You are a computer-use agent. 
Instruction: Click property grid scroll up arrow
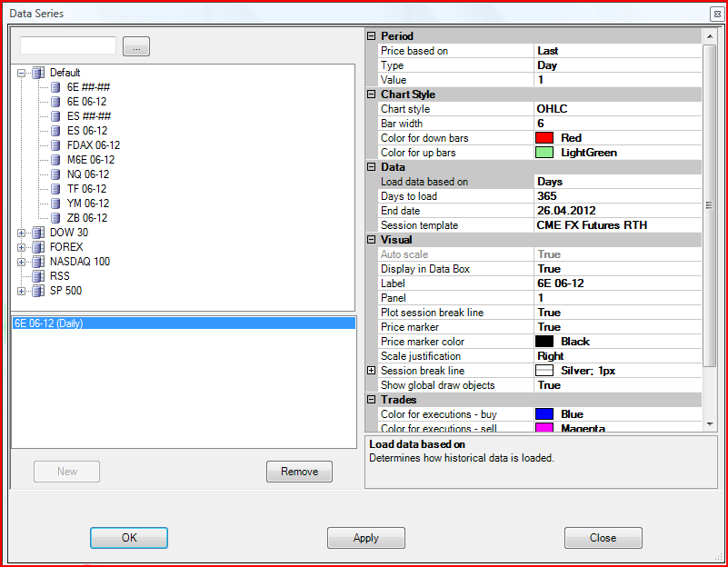(x=710, y=36)
